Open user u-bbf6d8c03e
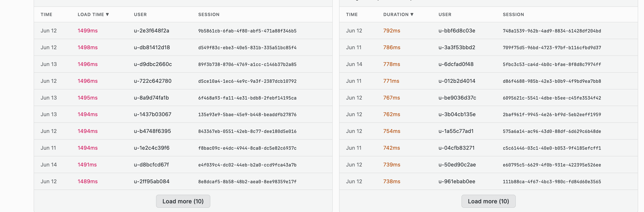The width and height of the screenshot is (644, 212). click(x=457, y=31)
